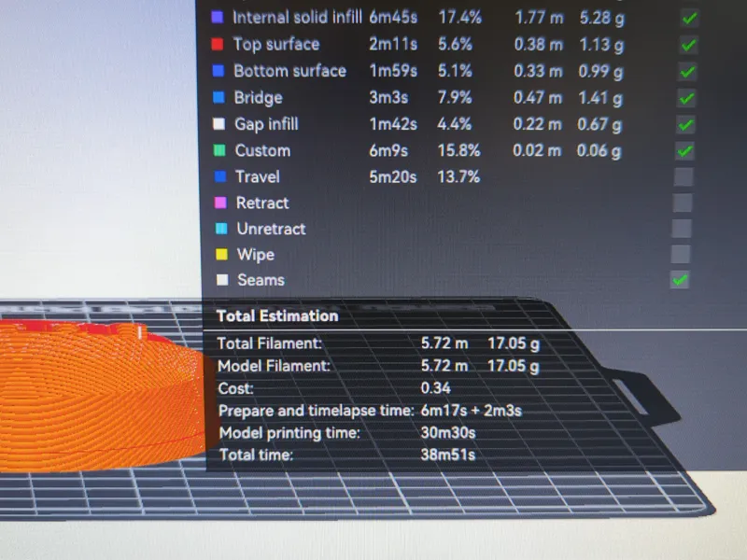Click the blue Travel color swatch

coord(220,176)
